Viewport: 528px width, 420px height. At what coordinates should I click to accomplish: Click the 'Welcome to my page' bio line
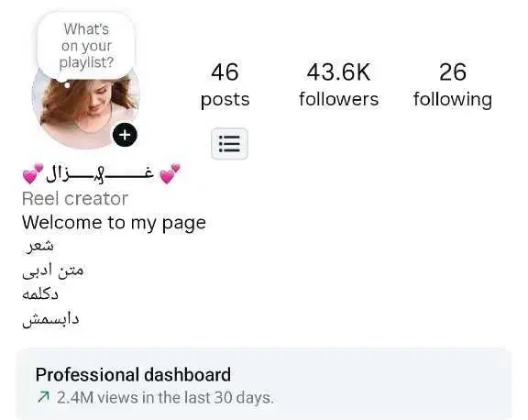[x=114, y=223]
